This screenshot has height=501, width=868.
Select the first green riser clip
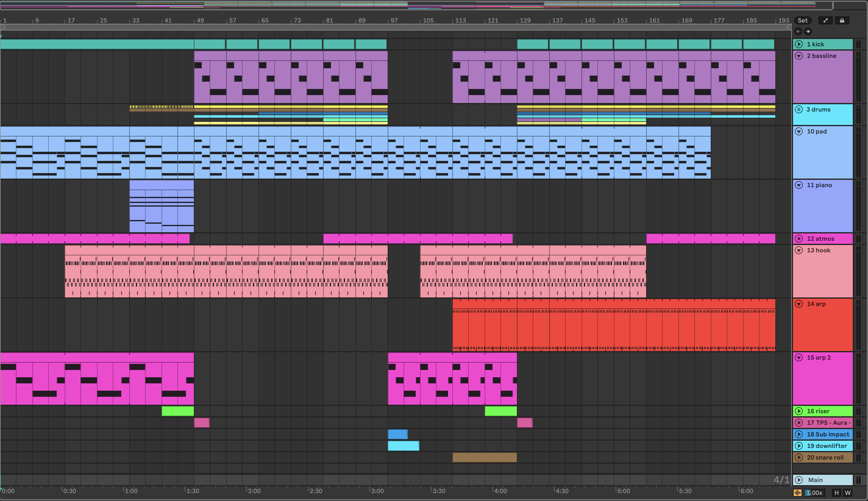[x=178, y=411]
